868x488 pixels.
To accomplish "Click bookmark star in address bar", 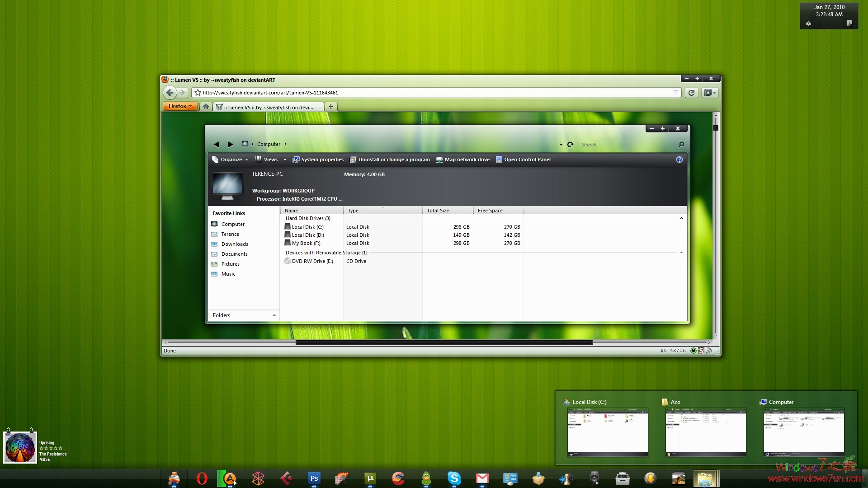I will [x=198, y=93].
